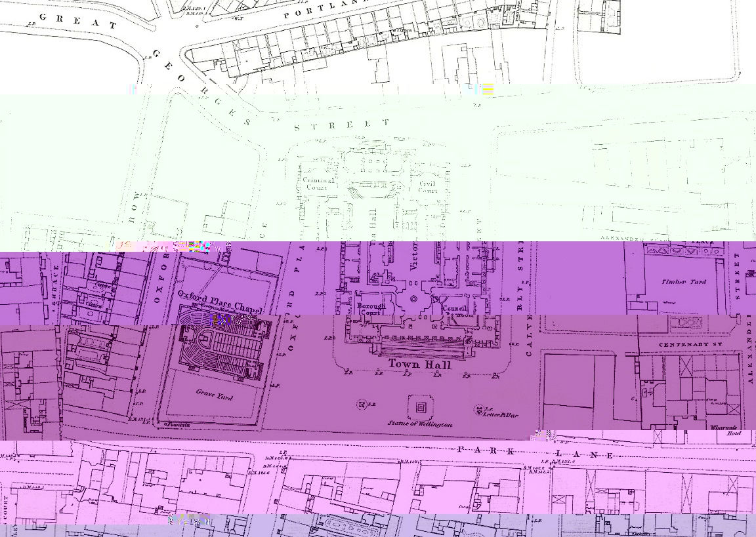
Task: Click the Letter Pillar circular symbol
Action: [x=479, y=410]
